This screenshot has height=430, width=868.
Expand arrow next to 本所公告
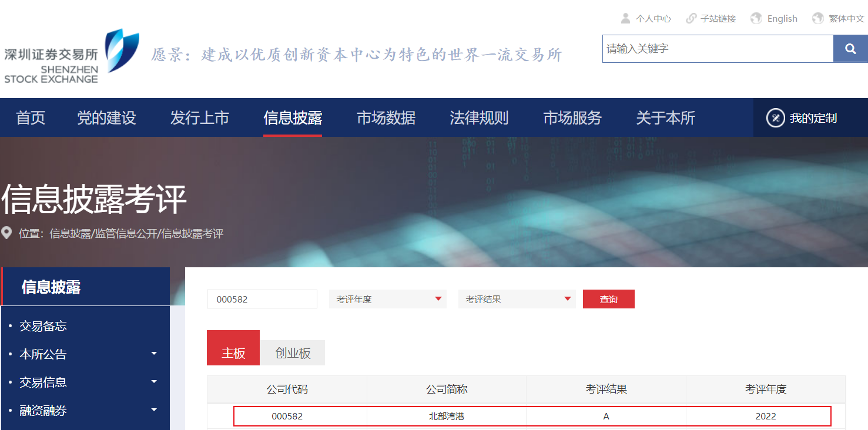[x=154, y=354]
